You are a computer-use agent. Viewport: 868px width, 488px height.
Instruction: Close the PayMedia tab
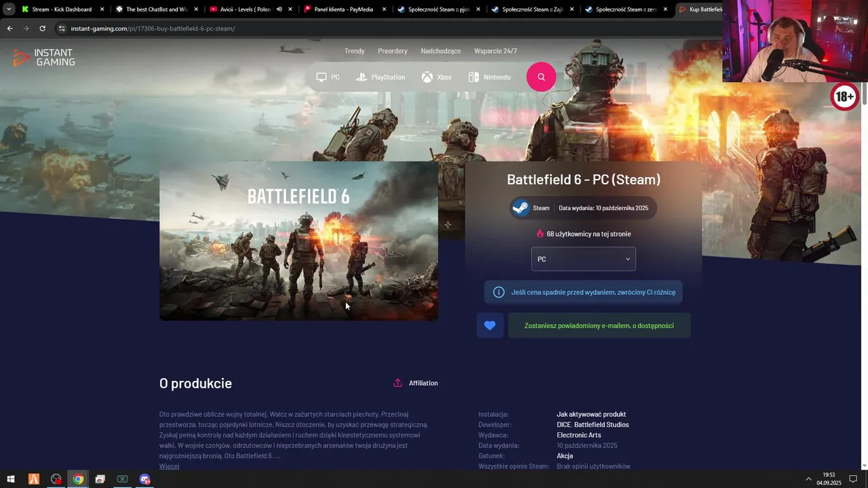click(x=384, y=9)
